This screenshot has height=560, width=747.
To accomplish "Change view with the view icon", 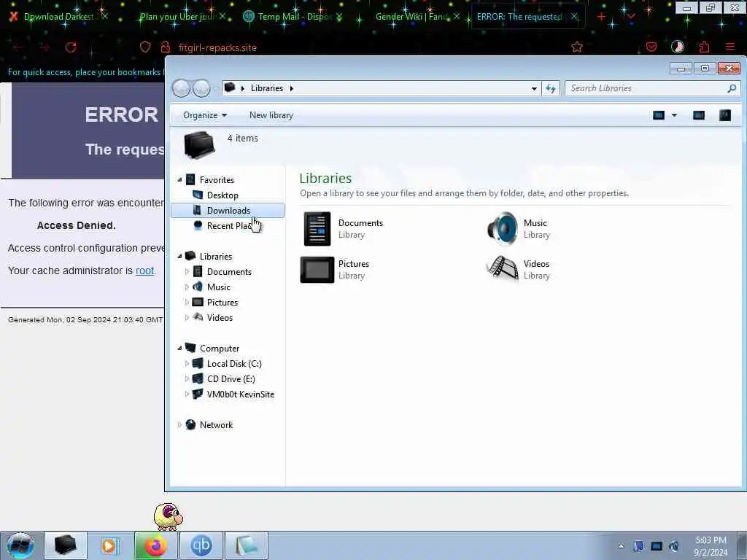I will [659, 115].
